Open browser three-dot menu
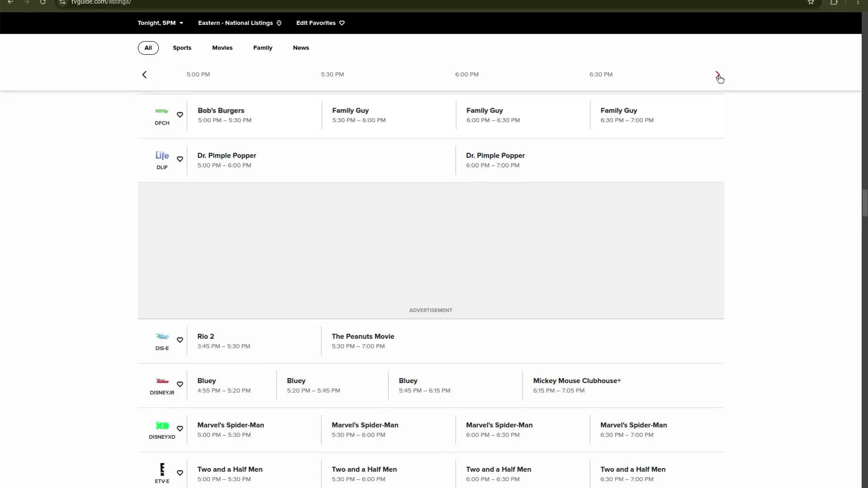868x488 pixels. (858, 2)
